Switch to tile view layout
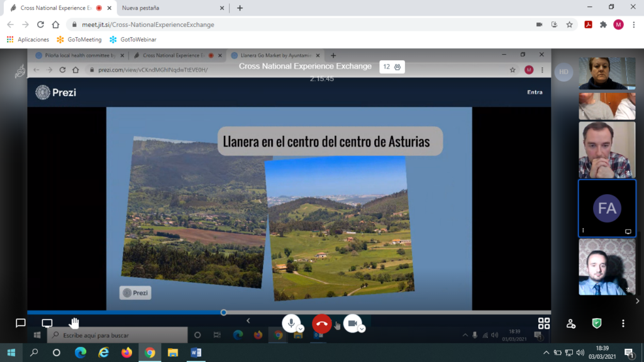This screenshot has height=362, width=644. tap(544, 323)
